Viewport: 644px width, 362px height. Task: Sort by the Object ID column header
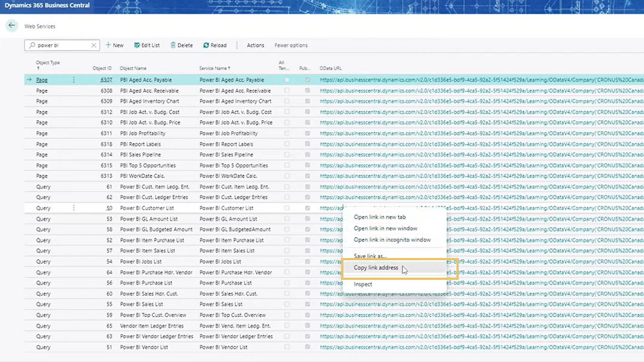pos(102,68)
